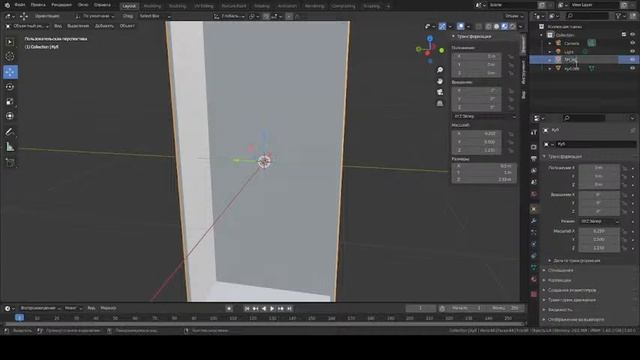This screenshot has width=640, height=360.
Task: Toggle visibility of last outliner object
Action: [x=632, y=68]
